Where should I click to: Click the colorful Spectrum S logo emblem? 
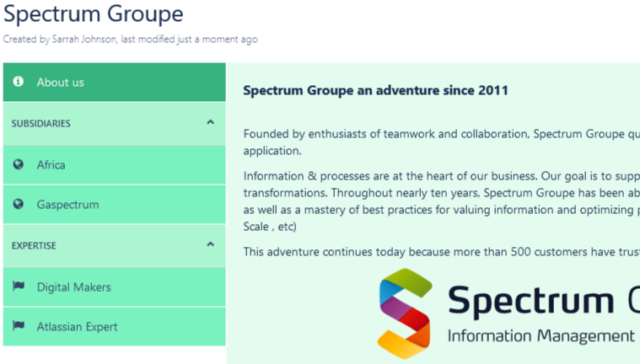point(405,313)
